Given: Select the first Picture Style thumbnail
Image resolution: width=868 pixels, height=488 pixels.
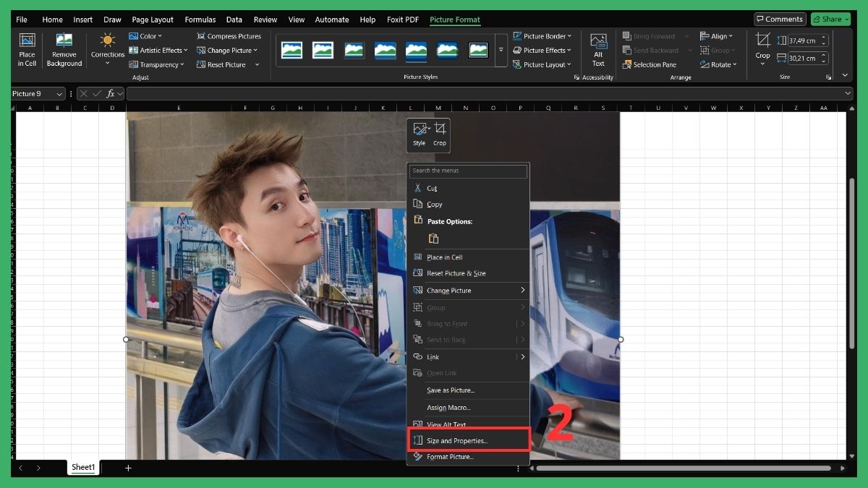Looking at the screenshot, I should pyautogui.click(x=292, y=51).
